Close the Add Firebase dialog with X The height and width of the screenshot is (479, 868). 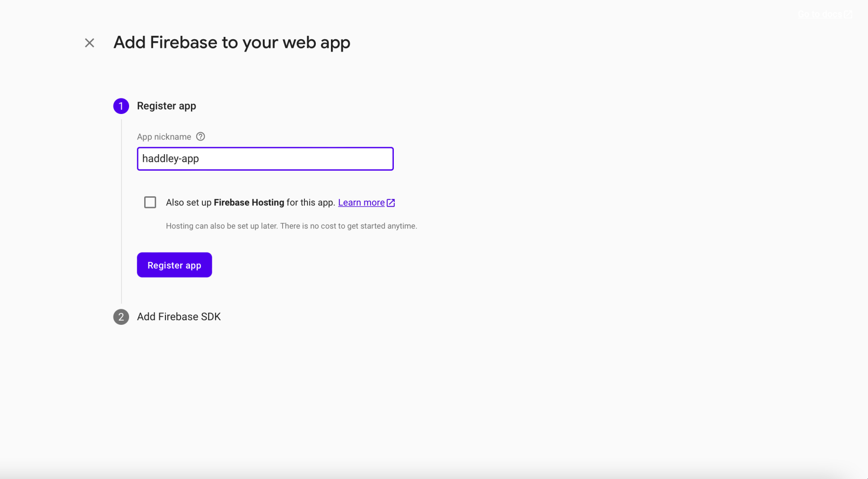[89, 43]
